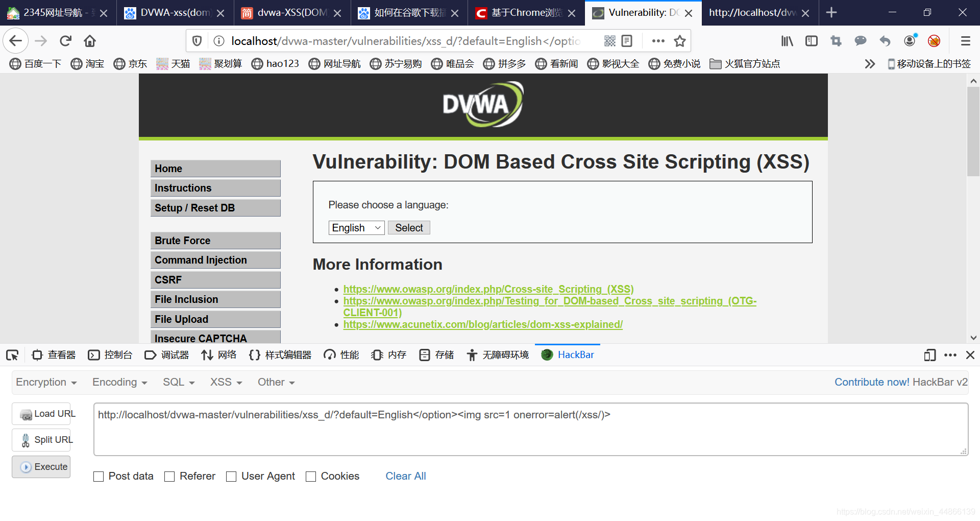Take a screenshot with crop icon
The width and height of the screenshot is (980, 521).
coord(836,41)
